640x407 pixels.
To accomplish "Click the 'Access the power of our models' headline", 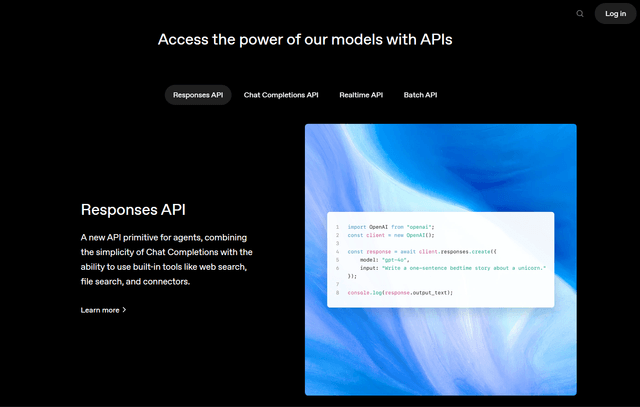I will 305,40.
